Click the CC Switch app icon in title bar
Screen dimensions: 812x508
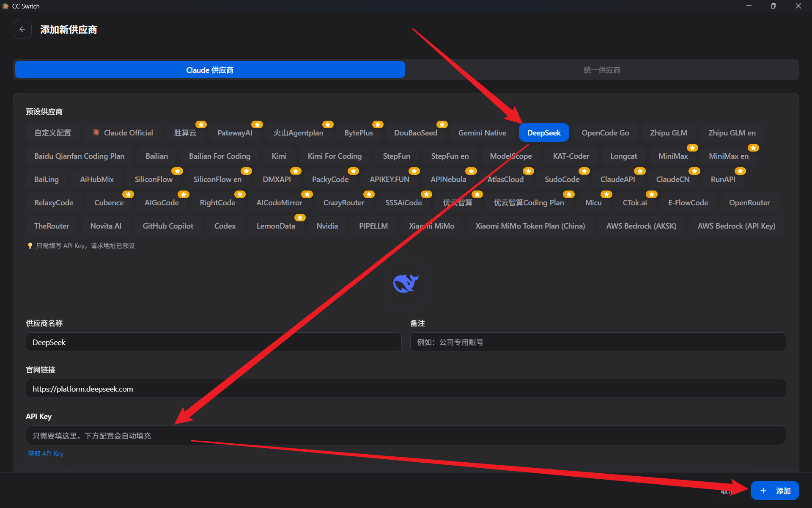coord(5,6)
